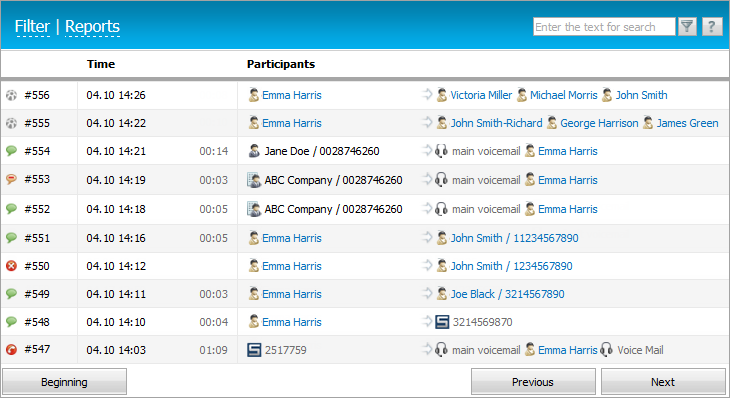Go to the Previous page

coord(533,382)
